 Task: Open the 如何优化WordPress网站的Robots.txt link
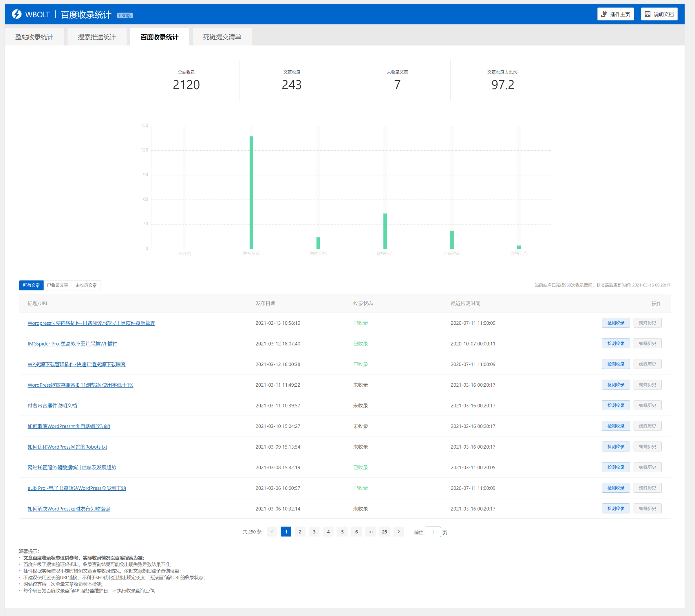pyautogui.click(x=67, y=447)
